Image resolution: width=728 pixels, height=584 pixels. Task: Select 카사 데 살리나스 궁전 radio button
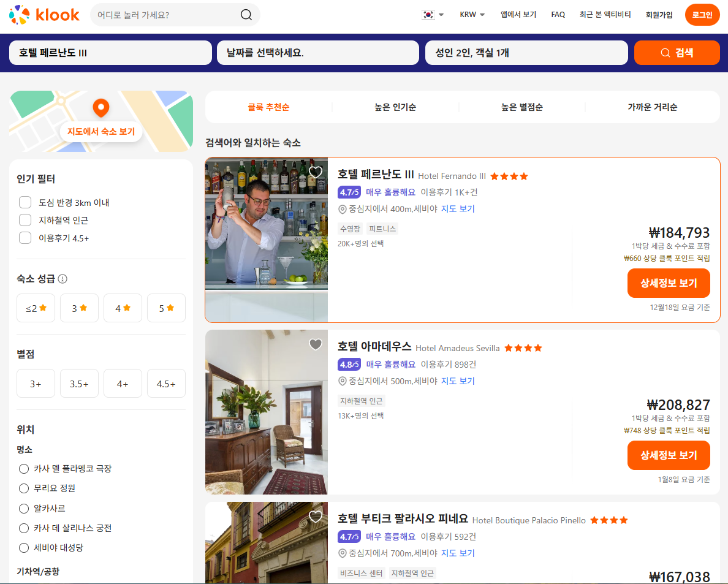click(24, 528)
